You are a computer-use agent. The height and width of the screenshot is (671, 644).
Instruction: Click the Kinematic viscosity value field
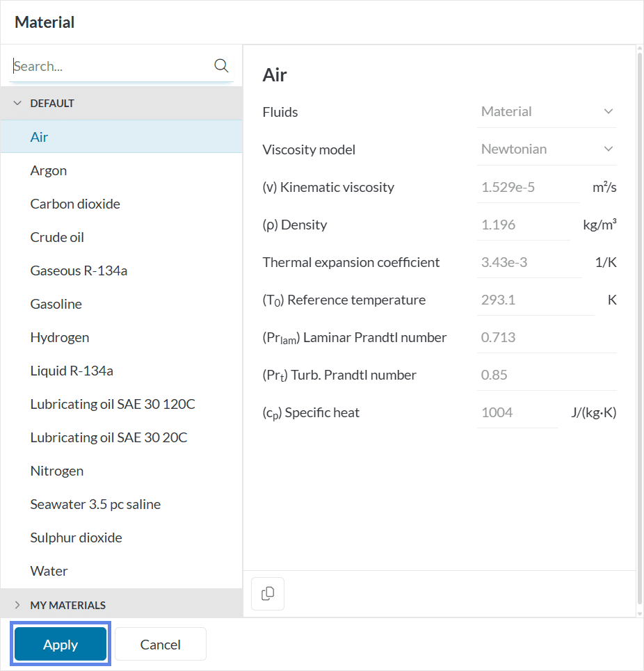point(527,187)
